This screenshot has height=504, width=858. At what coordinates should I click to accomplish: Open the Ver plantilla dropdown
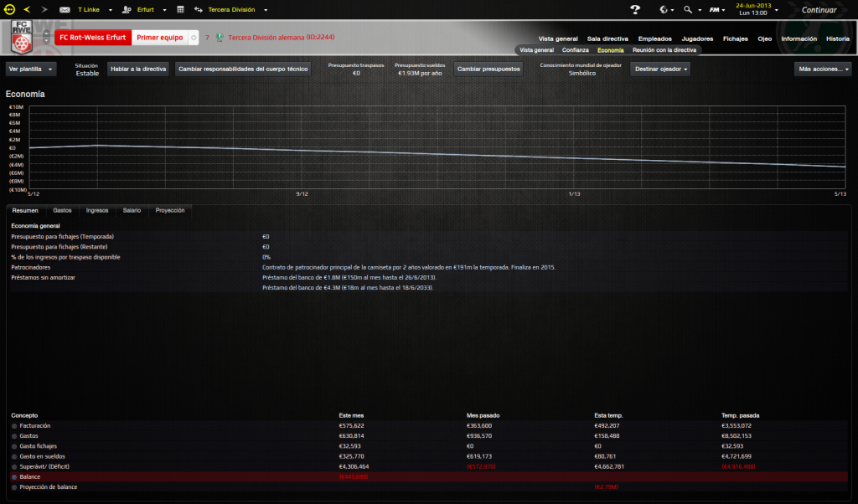pyautogui.click(x=31, y=69)
